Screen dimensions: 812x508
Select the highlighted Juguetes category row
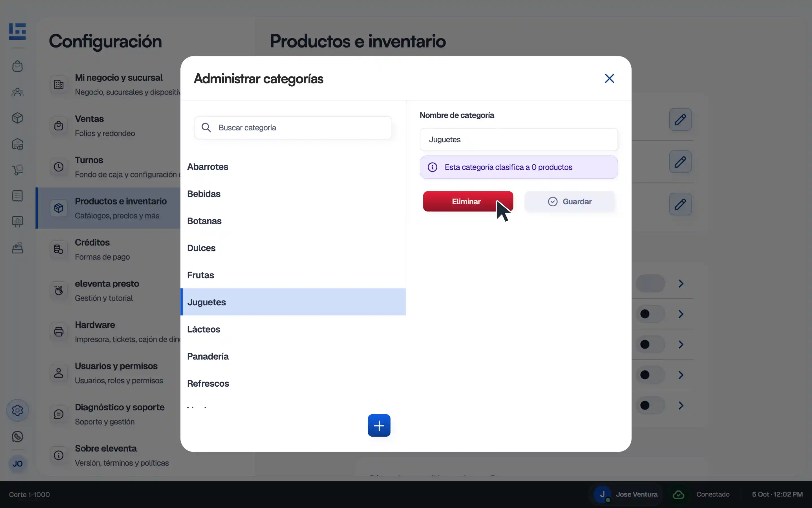click(293, 302)
